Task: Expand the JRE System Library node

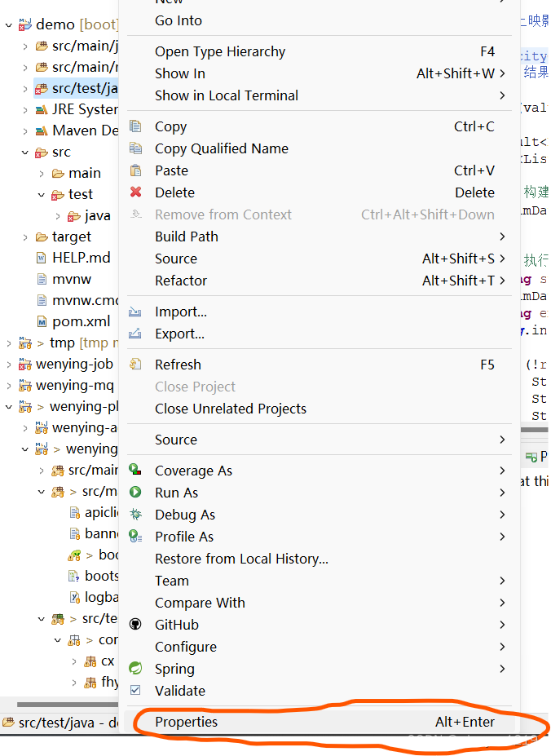Action: click(x=25, y=110)
